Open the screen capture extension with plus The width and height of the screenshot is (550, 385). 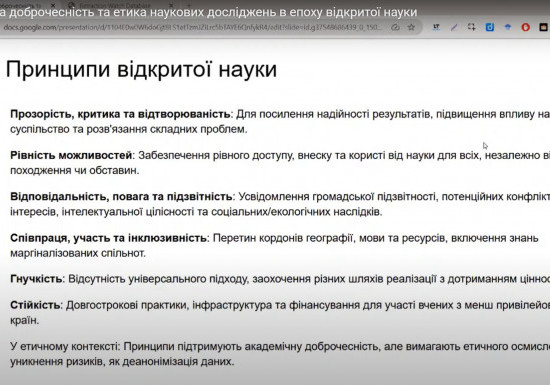[x=472, y=27]
